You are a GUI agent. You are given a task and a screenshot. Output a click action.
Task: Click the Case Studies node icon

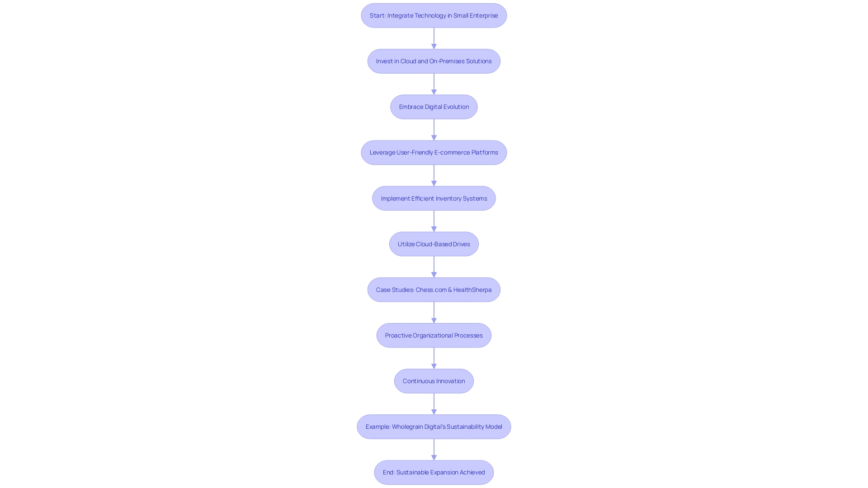click(x=434, y=290)
